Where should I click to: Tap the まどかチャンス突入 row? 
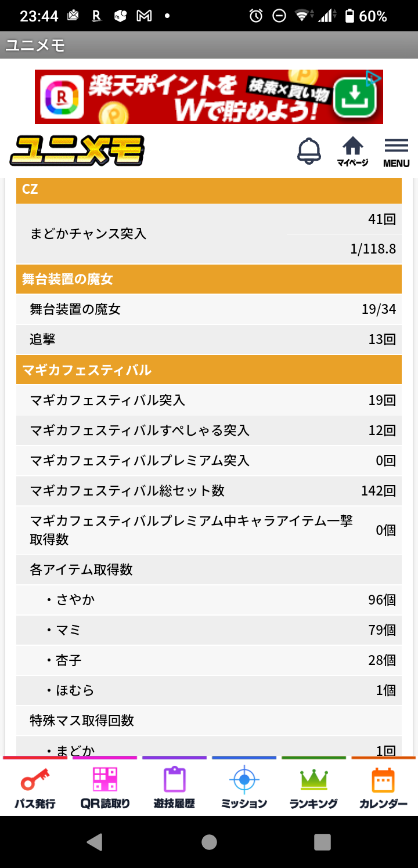209,234
